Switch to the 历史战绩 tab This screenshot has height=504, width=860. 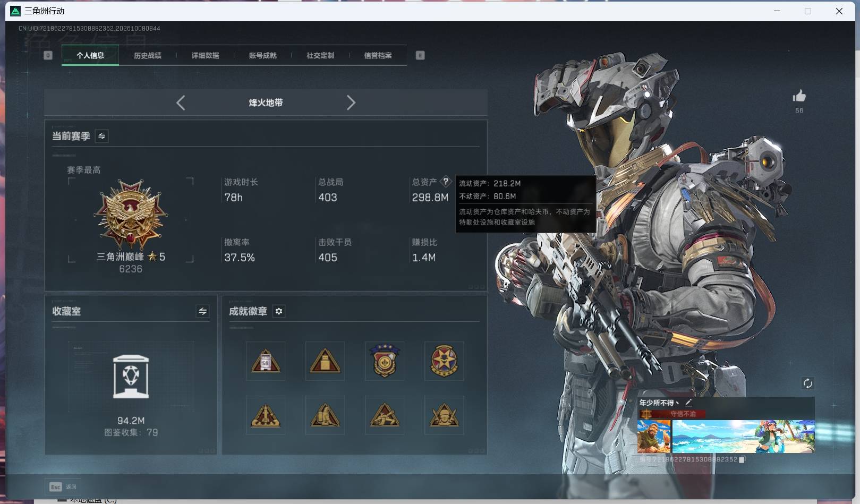pos(148,55)
